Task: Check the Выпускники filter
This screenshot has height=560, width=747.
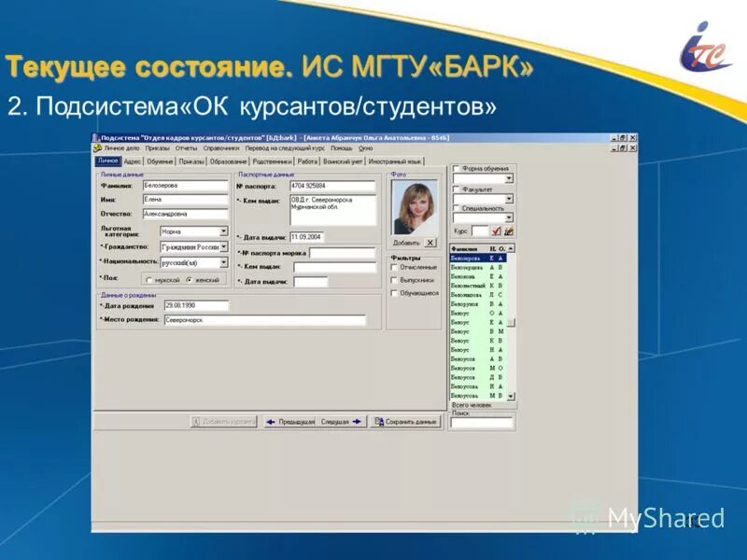Action: [393, 279]
